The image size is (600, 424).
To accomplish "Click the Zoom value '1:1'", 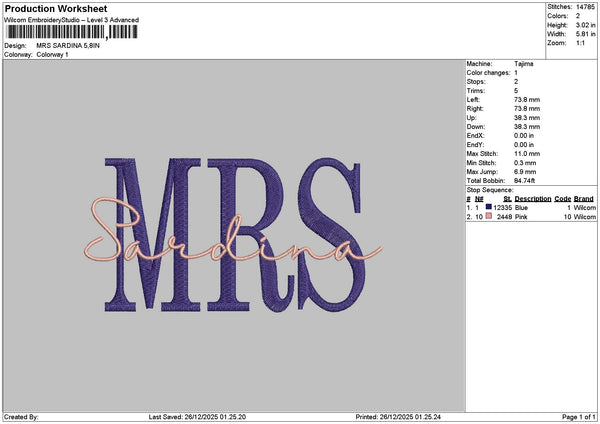I will pyautogui.click(x=580, y=43).
